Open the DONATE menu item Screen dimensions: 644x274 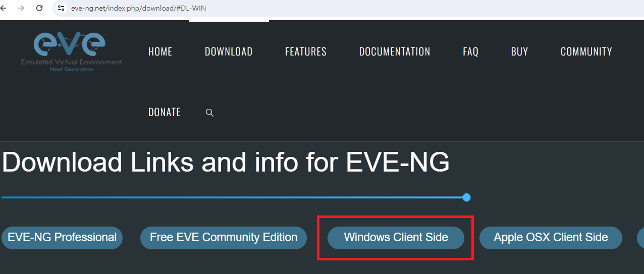165,112
